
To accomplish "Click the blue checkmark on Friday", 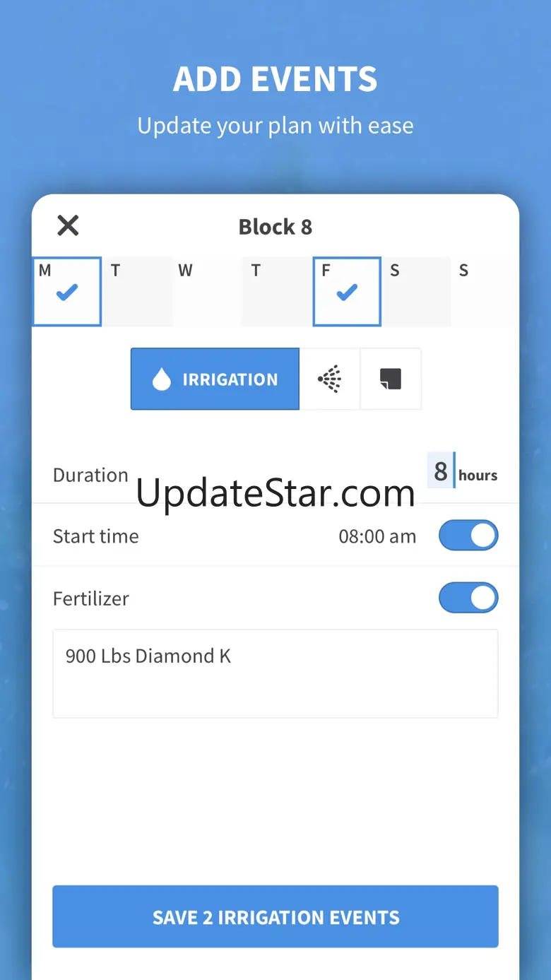I will pyautogui.click(x=347, y=293).
